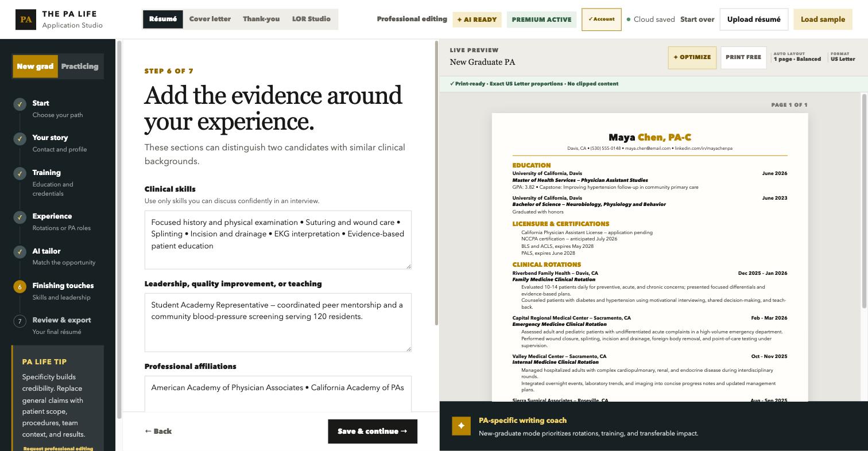This screenshot has height=451, width=868.
Task: Click Request professional editing link
Action: (58, 448)
